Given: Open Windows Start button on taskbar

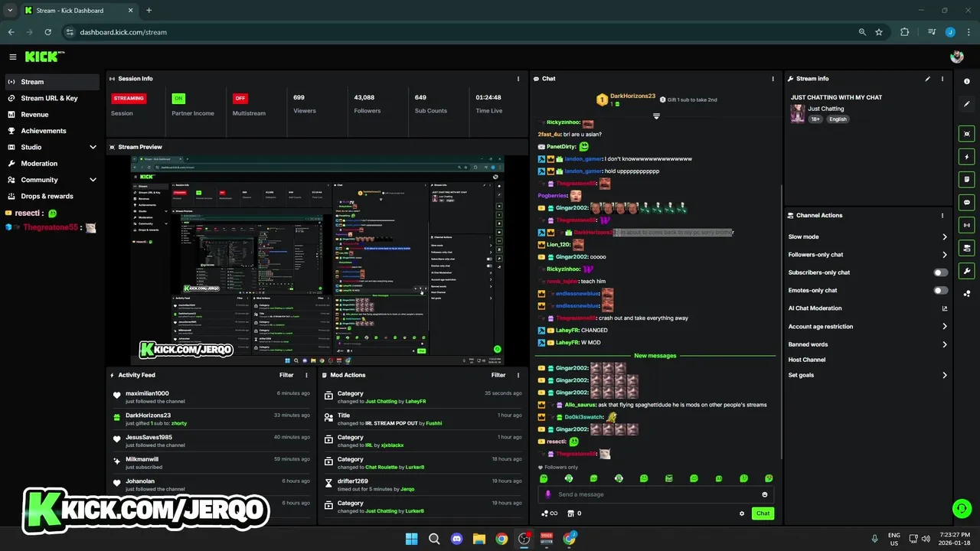Looking at the screenshot, I should [x=411, y=539].
